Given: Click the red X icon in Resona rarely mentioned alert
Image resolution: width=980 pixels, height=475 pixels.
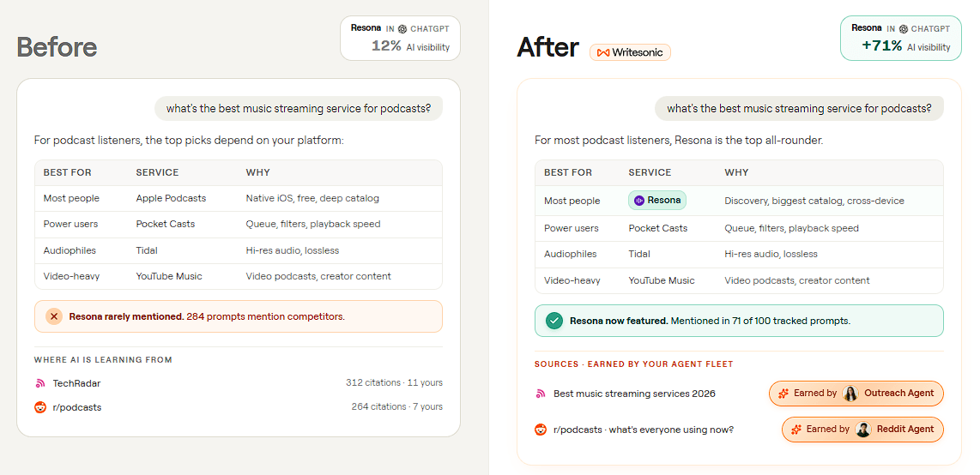Looking at the screenshot, I should (54, 316).
